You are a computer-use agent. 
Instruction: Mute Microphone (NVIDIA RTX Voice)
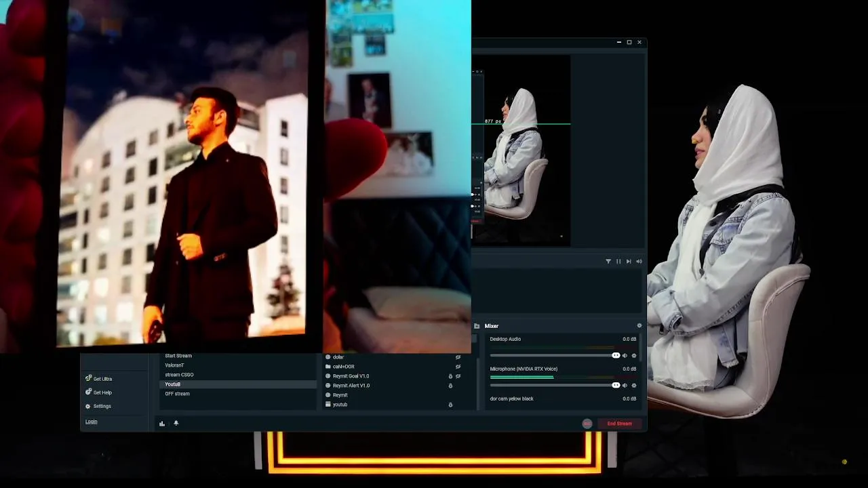point(625,386)
